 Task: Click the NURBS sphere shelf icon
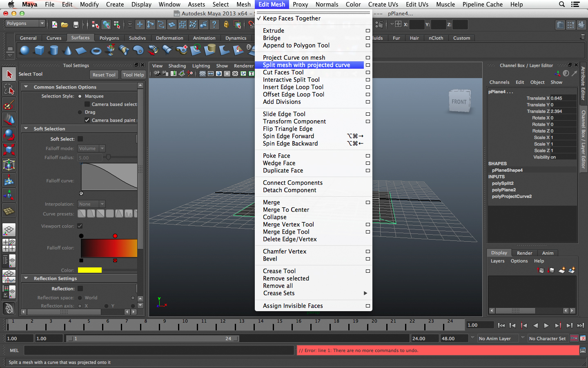click(x=24, y=50)
